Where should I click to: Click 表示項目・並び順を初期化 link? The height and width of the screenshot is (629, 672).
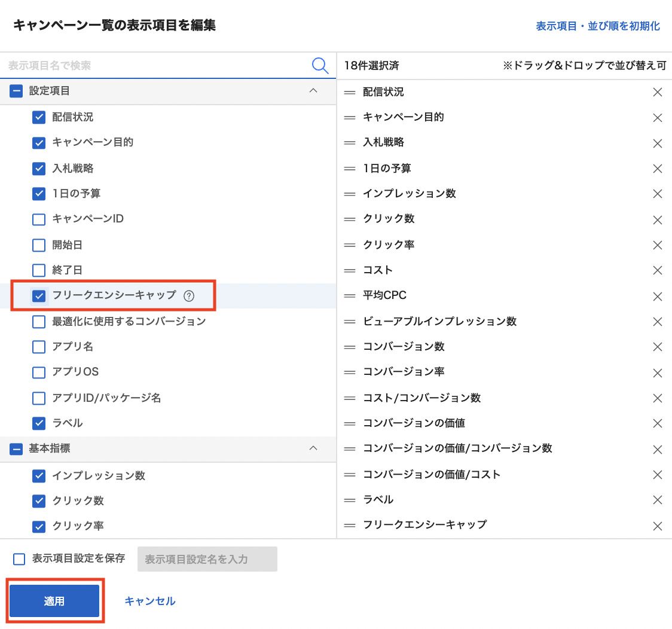pyautogui.click(x=598, y=26)
